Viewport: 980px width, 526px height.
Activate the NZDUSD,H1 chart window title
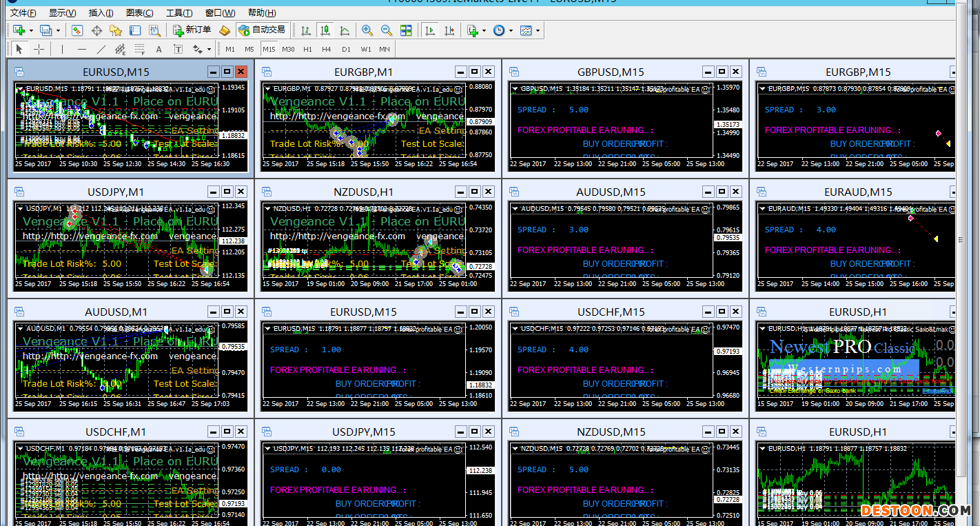[x=363, y=192]
